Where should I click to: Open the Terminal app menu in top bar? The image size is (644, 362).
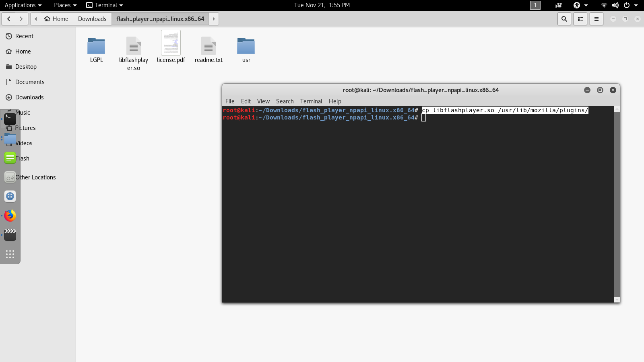point(105,5)
